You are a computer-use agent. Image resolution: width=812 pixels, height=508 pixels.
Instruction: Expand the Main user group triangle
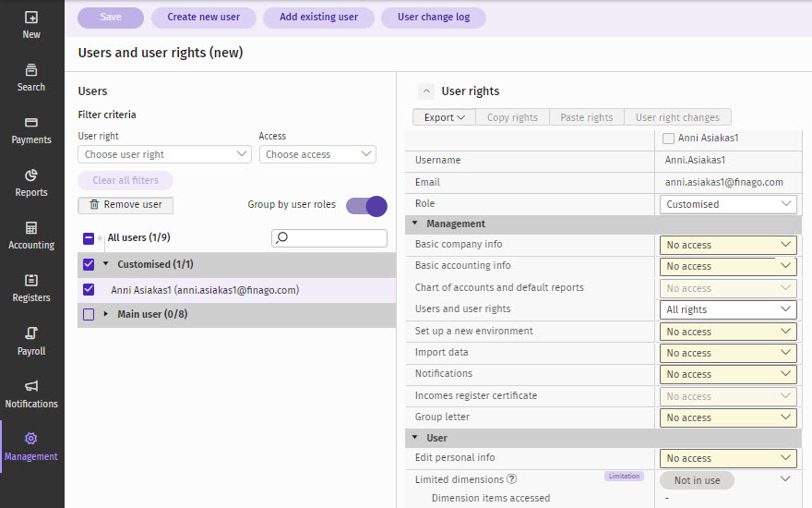click(105, 314)
